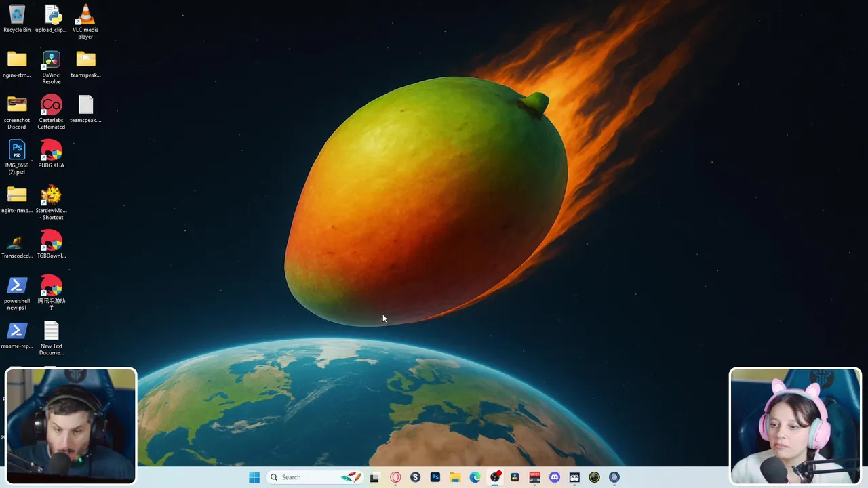This screenshot has height=488, width=868.
Task: Click the taskbar Search box
Action: point(315,477)
